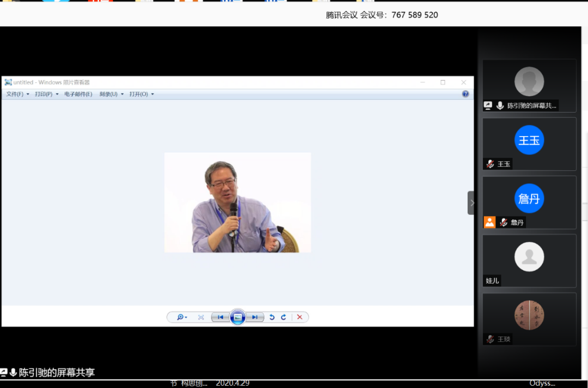The height and width of the screenshot is (388, 588).
Task: Rotate the photo counterclockwise
Action: point(272,317)
